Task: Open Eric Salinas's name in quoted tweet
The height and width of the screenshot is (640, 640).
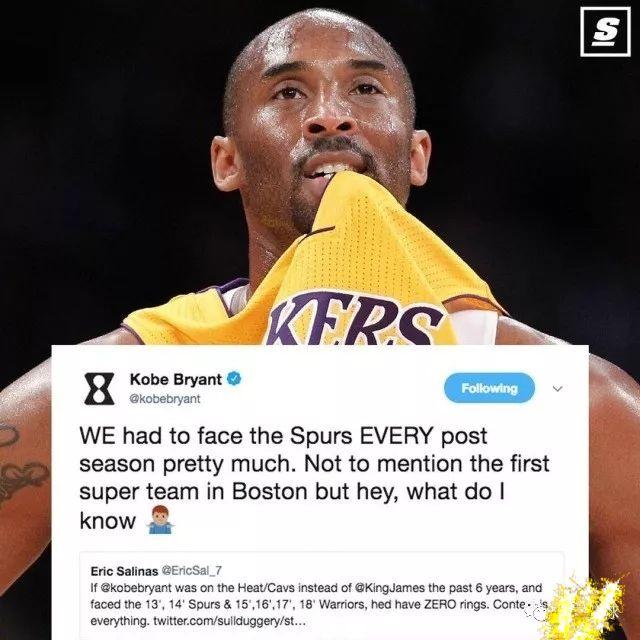Action: click(124, 571)
